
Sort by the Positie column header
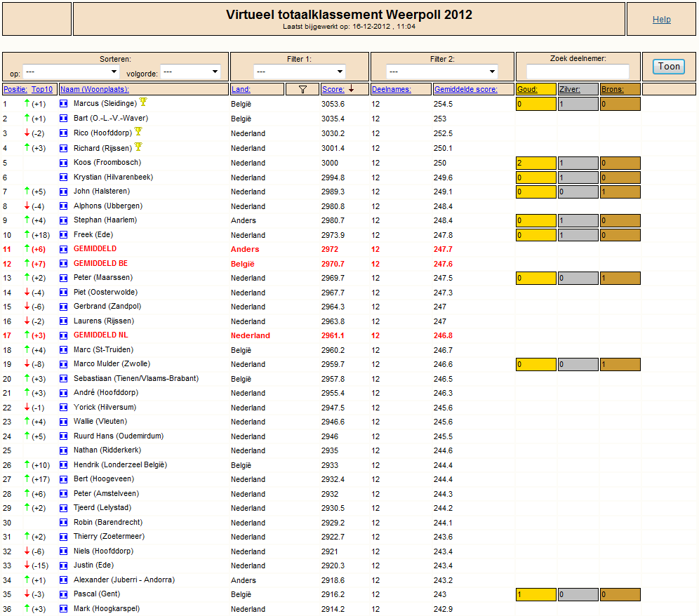point(15,89)
